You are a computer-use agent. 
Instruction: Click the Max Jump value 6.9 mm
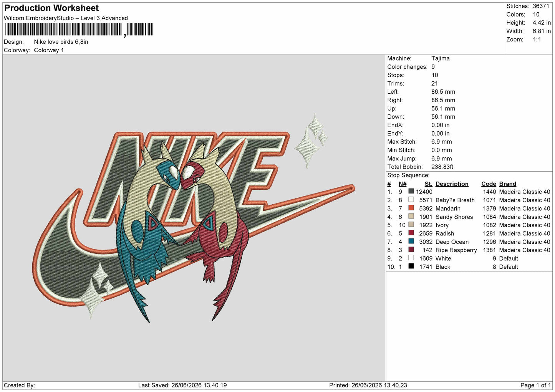tap(442, 159)
